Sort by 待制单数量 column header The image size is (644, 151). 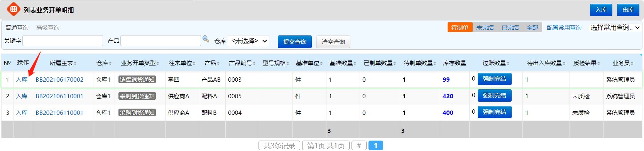click(x=420, y=63)
